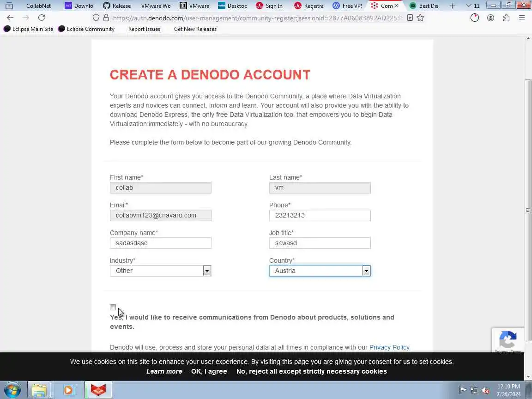Switch to the Best Dis tab
532x399 pixels.
(424, 6)
